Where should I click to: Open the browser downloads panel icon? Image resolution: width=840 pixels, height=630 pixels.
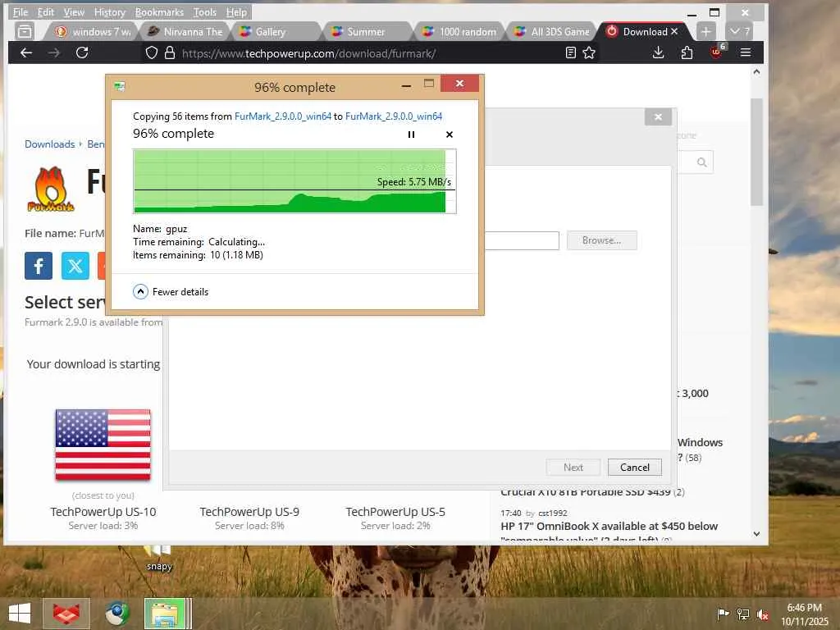659,52
